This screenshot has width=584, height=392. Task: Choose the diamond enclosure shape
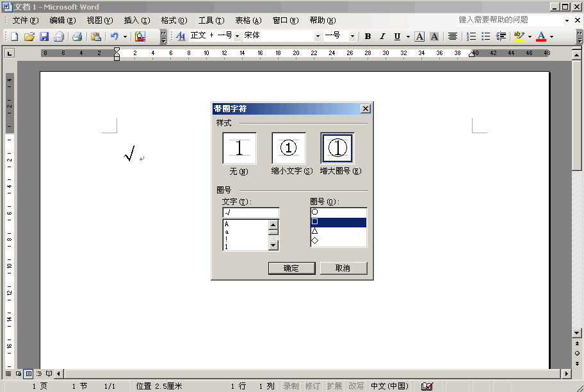coord(338,241)
